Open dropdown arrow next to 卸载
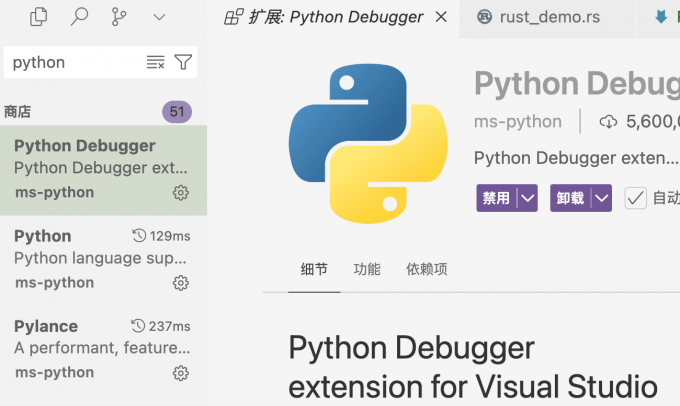This screenshot has height=406, width=680. [x=601, y=198]
